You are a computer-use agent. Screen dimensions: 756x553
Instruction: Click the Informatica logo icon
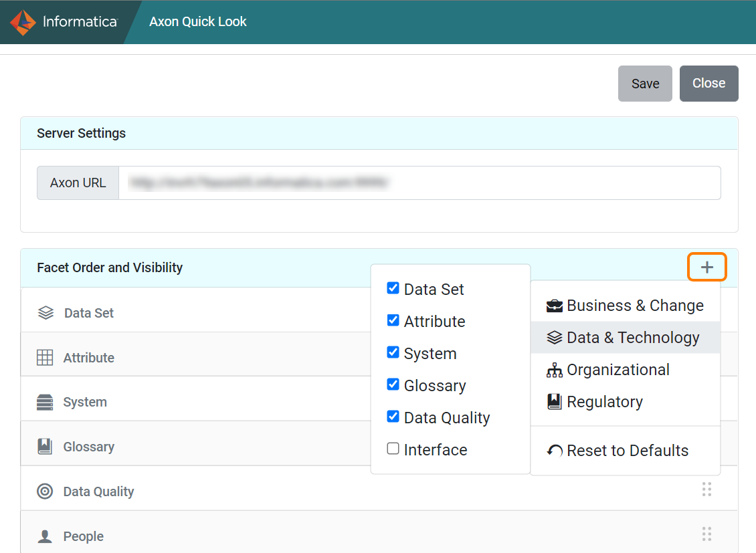(23, 22)
